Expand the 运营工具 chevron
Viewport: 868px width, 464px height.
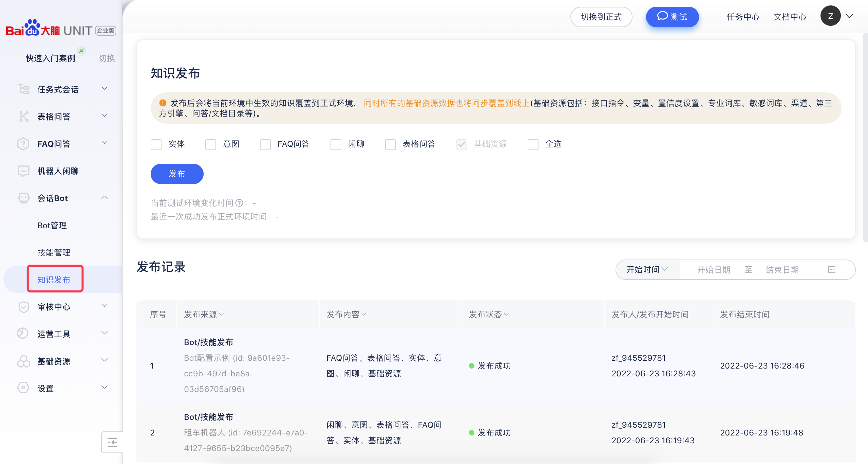[105, 333]
